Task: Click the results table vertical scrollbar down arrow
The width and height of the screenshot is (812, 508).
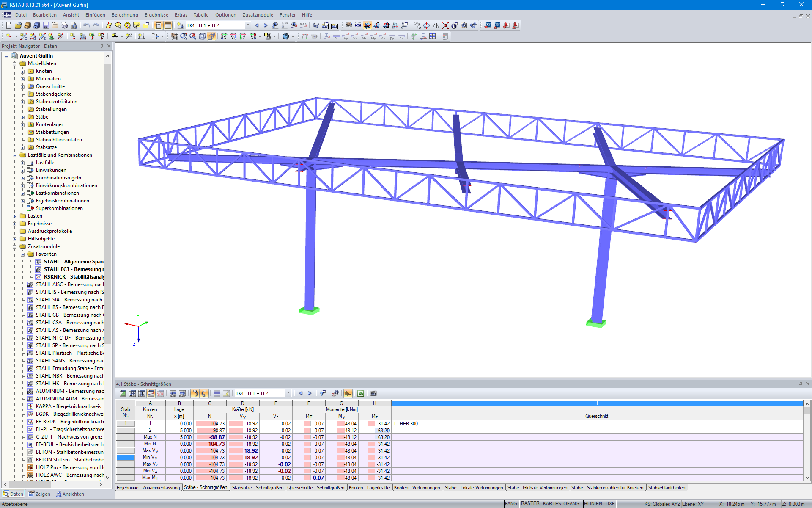Action: (807, 478)
